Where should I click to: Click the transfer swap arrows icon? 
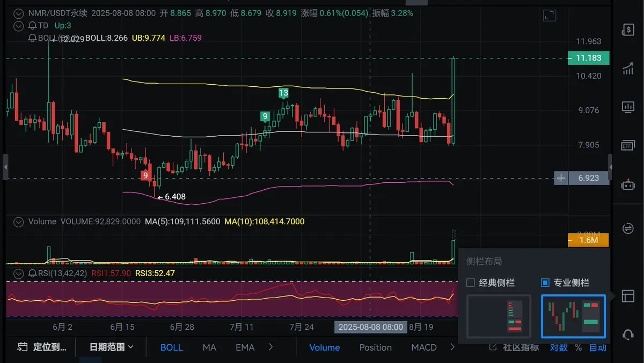point(627,228)
